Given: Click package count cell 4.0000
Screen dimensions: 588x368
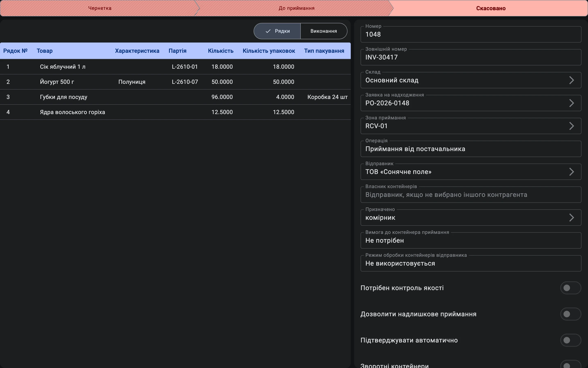Looking at the screenshot, I should pos(285,97).
